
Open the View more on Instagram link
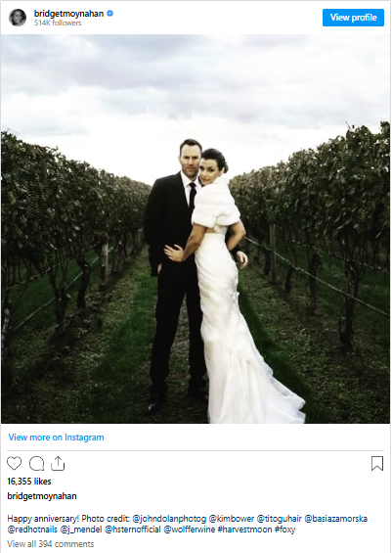pyautogui.click(x=56, y=438)
